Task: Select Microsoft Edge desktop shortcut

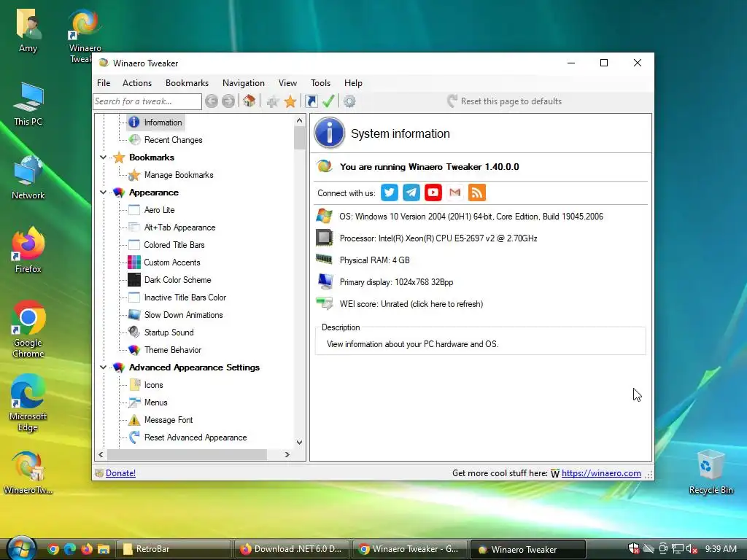Action: (28, 402)
